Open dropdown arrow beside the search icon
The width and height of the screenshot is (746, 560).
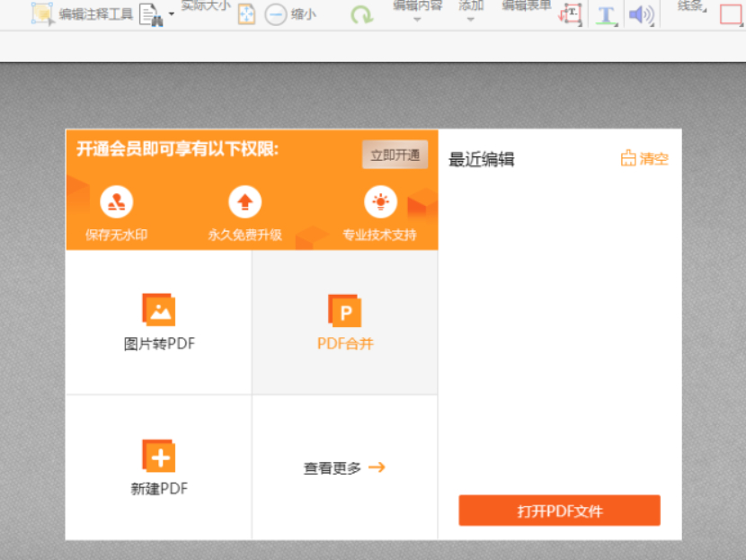(x=172, y=13)
